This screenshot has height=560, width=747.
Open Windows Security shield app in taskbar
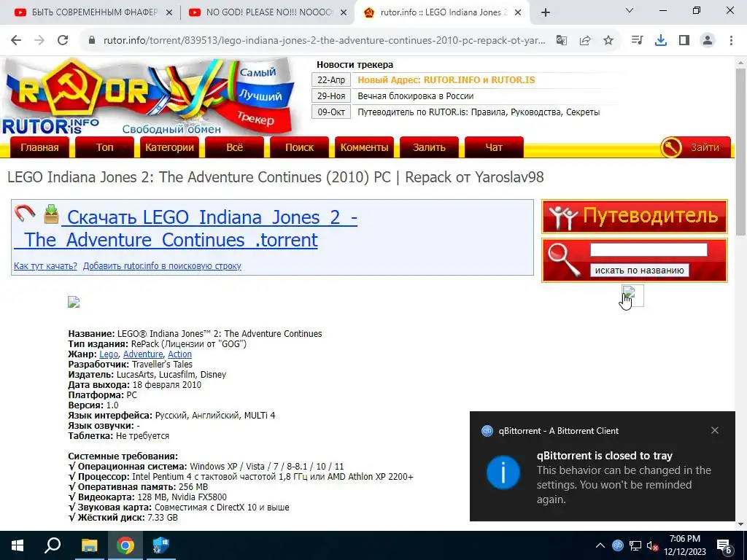coord(160,545)
